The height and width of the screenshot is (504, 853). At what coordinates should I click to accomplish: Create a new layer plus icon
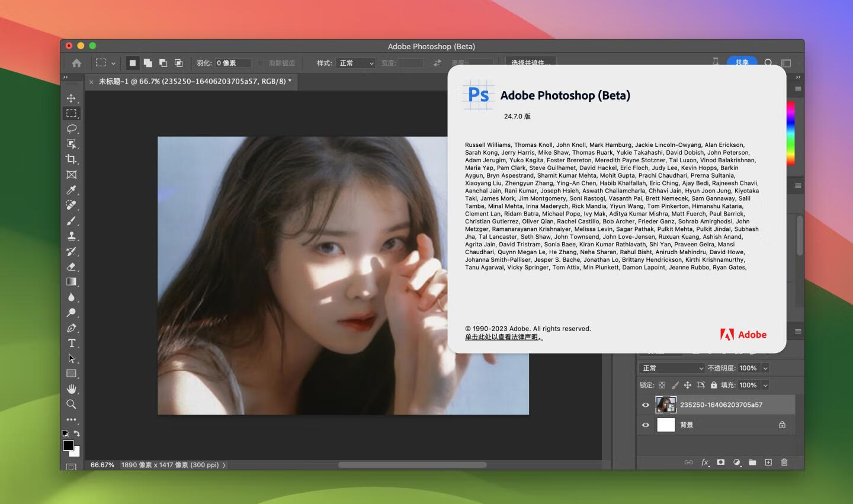(x=768, y=463)
